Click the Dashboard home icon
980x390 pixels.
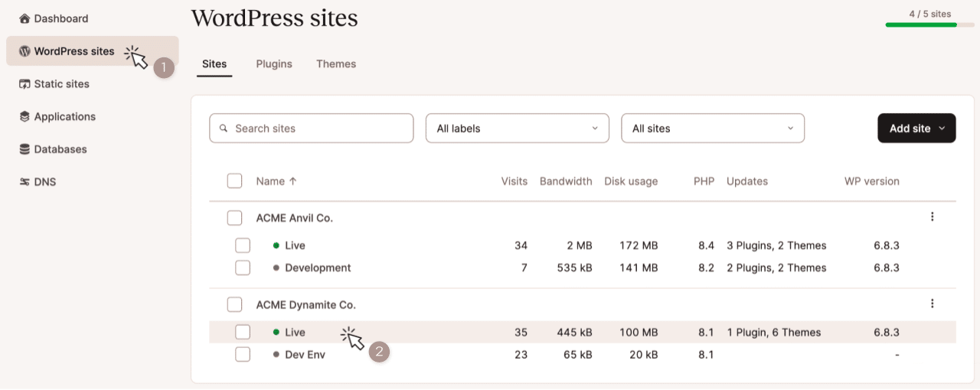pos(24,18)
